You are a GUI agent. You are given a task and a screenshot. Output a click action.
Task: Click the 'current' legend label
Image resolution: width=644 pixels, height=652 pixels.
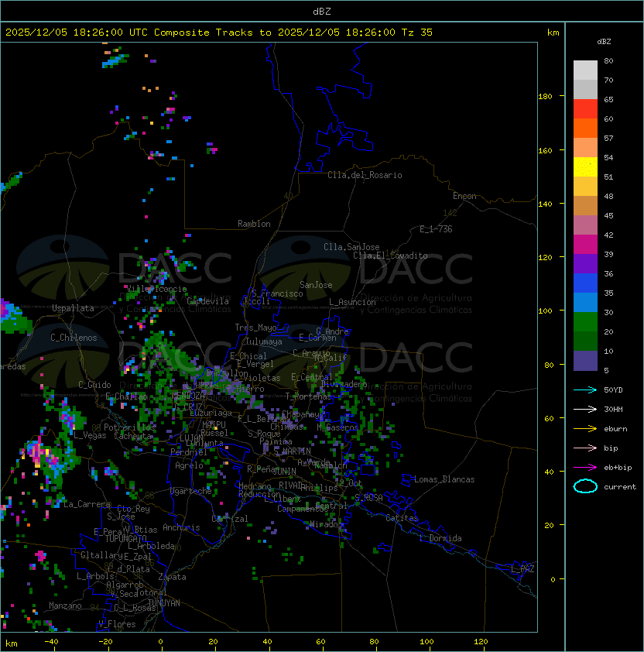[x=620, y=487]
